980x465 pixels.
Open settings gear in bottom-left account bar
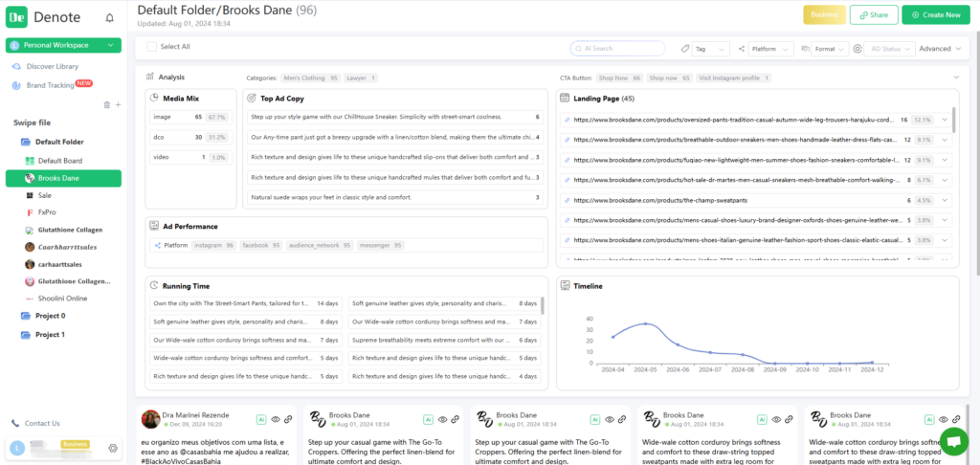tap(113, 448)
